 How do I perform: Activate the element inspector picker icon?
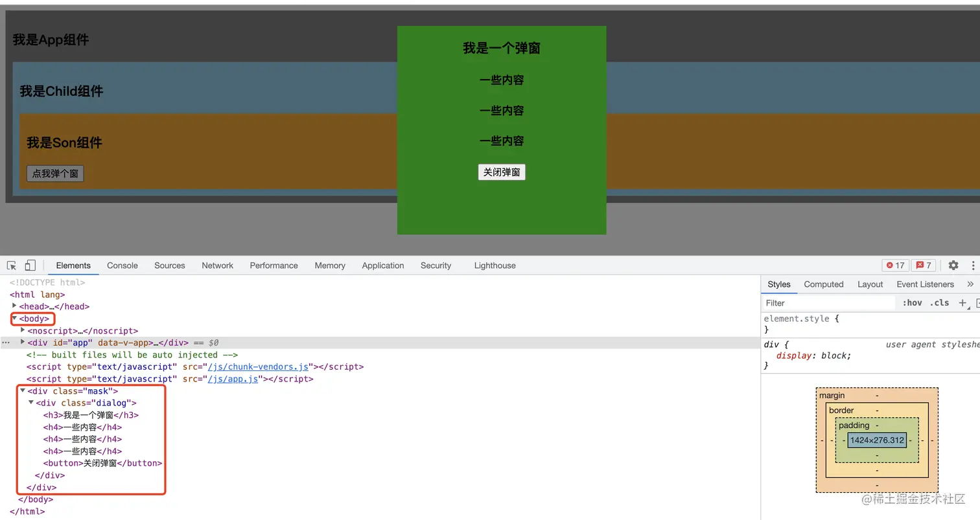(12, 266)
